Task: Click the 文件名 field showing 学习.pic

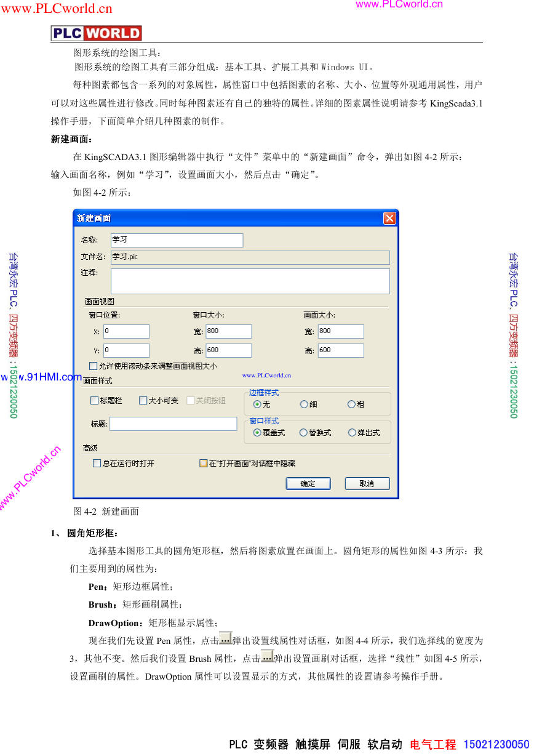Action: [250, 257]
